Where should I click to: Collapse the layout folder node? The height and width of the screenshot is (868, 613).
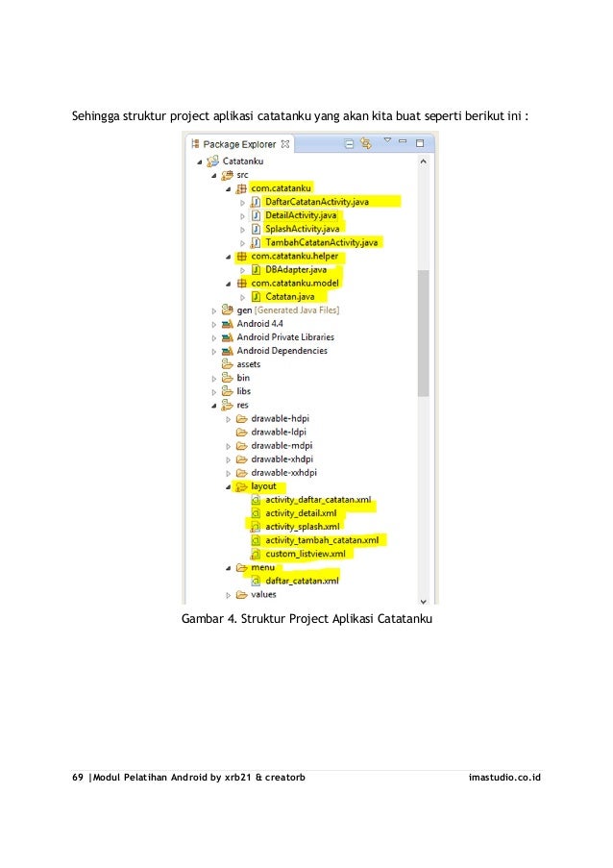[x=228, y=487]
